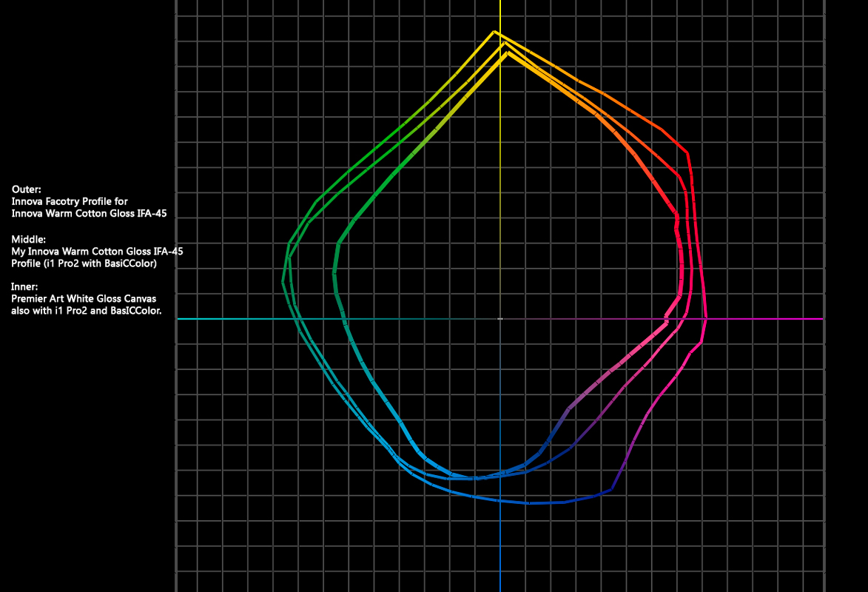Click the gray origin marker at the axes center

[500, 319]
